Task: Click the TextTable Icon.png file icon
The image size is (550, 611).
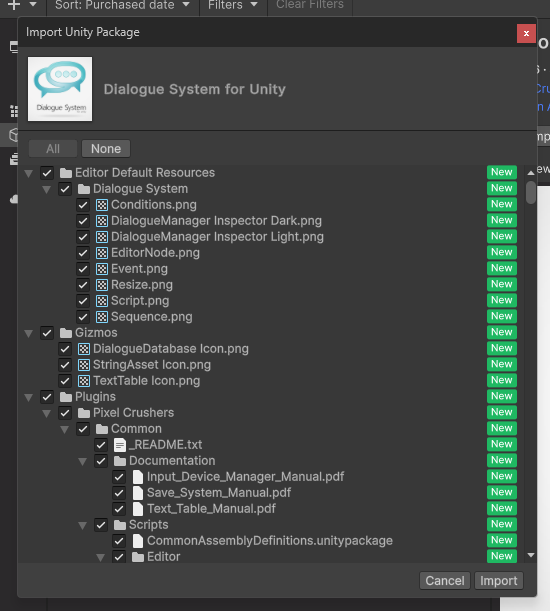Action: click(x=84, y=381)
